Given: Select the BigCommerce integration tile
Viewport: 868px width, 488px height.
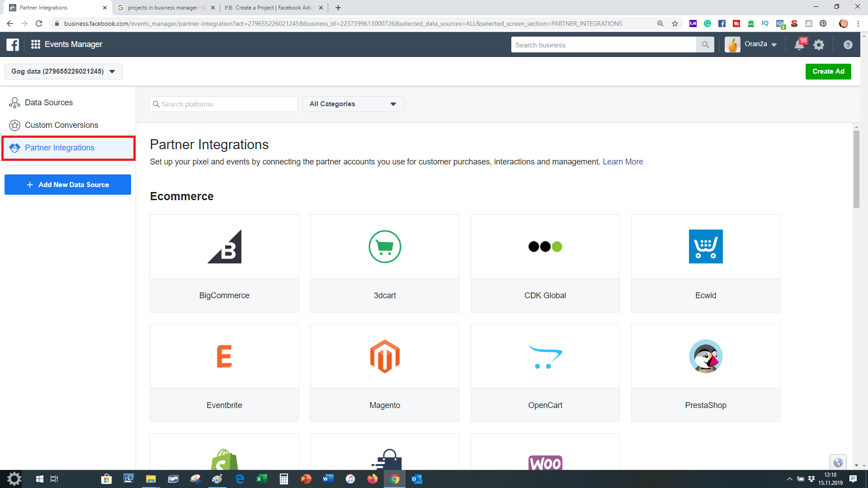Looking at the screenshot, I should click(224, 263).
